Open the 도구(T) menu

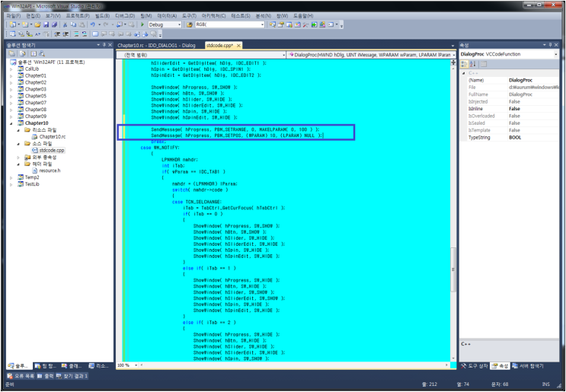[189, 16]
